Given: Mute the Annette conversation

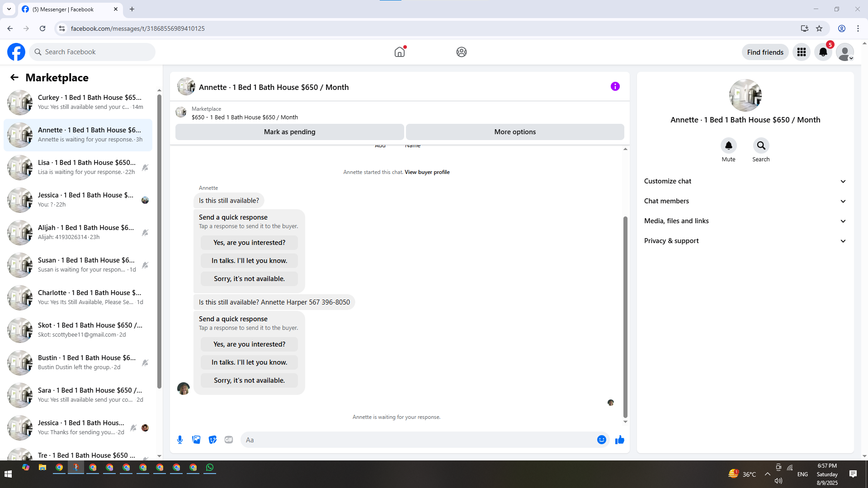Looking at the screenshot, I should tap(728, 145).
